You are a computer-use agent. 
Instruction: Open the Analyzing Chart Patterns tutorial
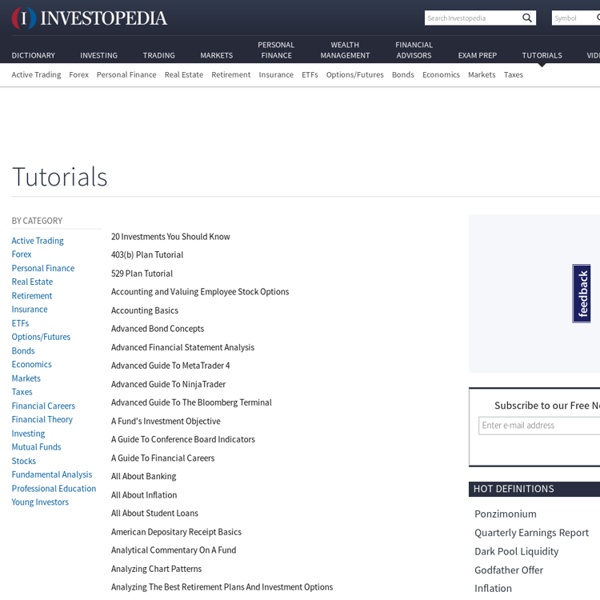(156, 569)
